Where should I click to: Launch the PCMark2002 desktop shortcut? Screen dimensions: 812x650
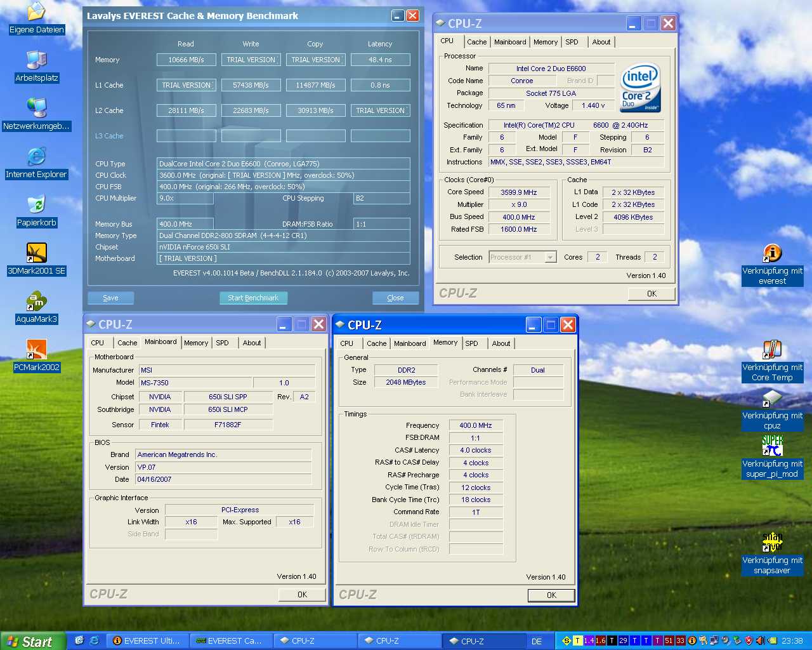[37, 356]
